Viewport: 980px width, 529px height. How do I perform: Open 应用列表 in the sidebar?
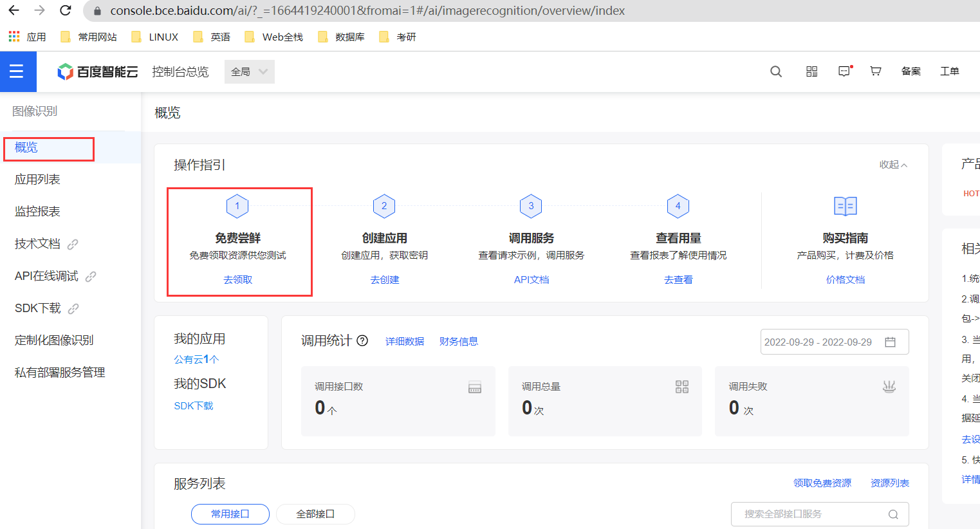tap(37, 180)
